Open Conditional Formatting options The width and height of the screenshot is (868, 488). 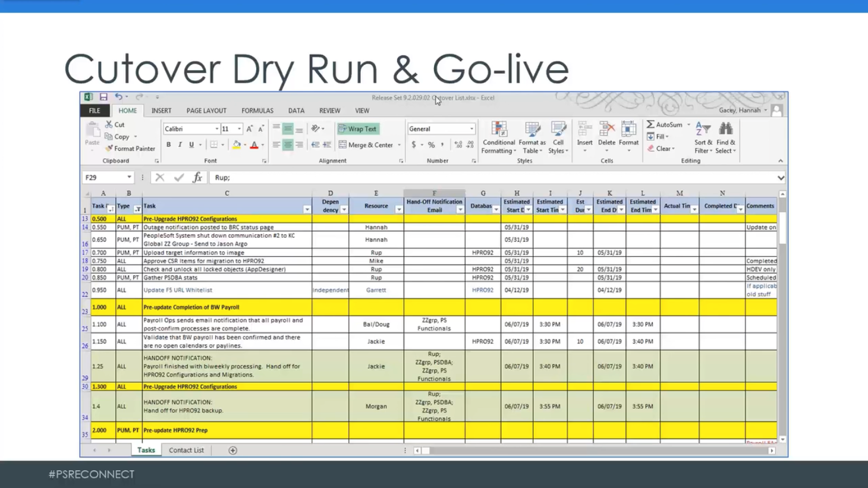[498, 137]
